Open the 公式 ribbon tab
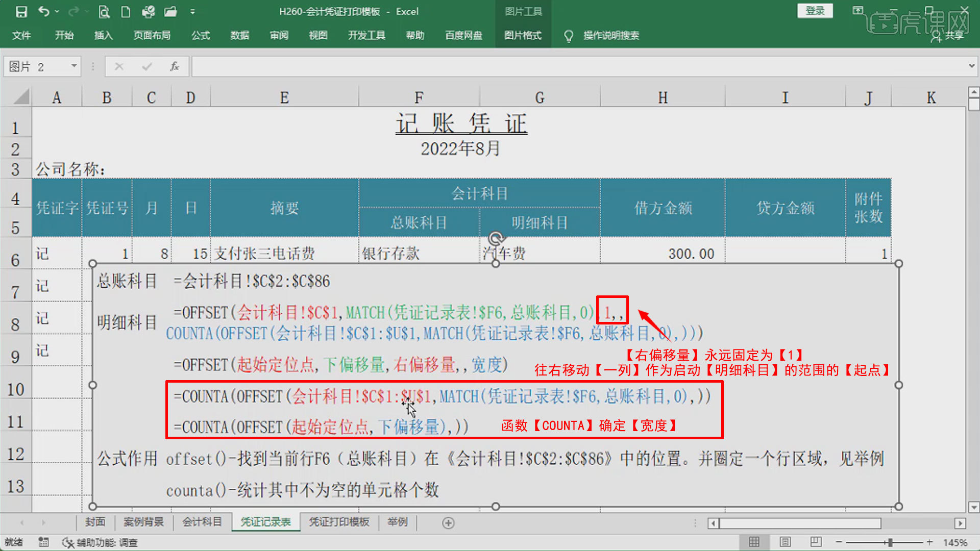 (x=201, y=35)
